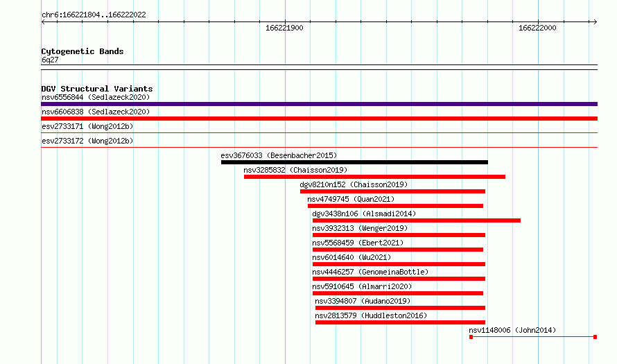Select the 6q27 band label
Image resolution: width=617 pixels, height=364 pixels.
click(50, 60)
